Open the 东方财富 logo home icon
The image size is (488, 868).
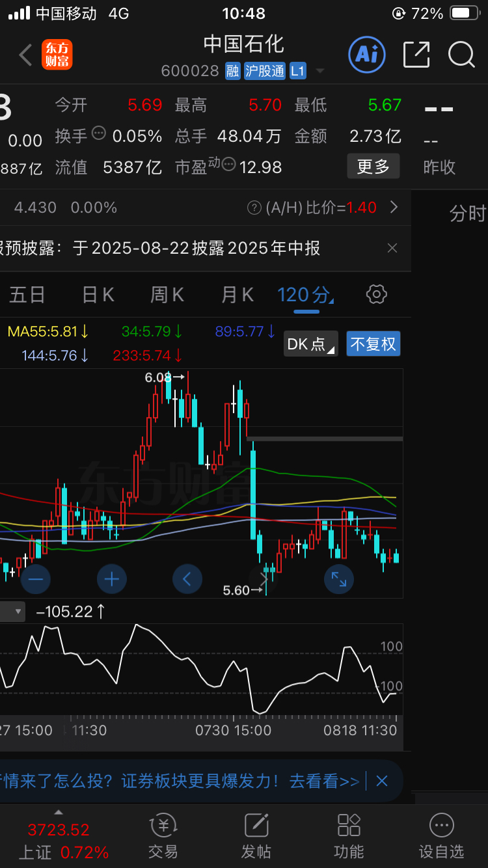click(x=57, y=55)
